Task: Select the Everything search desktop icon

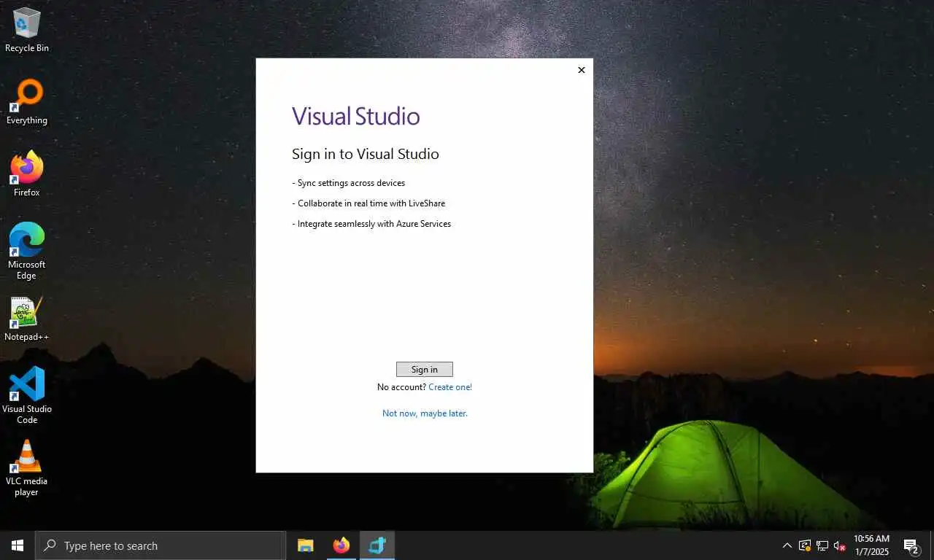Action: [x=27, y=102]
